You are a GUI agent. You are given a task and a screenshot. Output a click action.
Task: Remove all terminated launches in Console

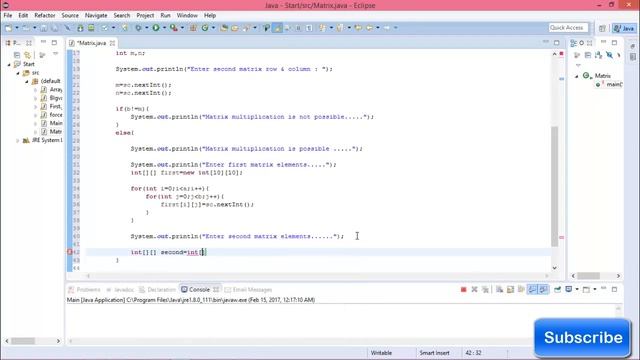[485, 289]
